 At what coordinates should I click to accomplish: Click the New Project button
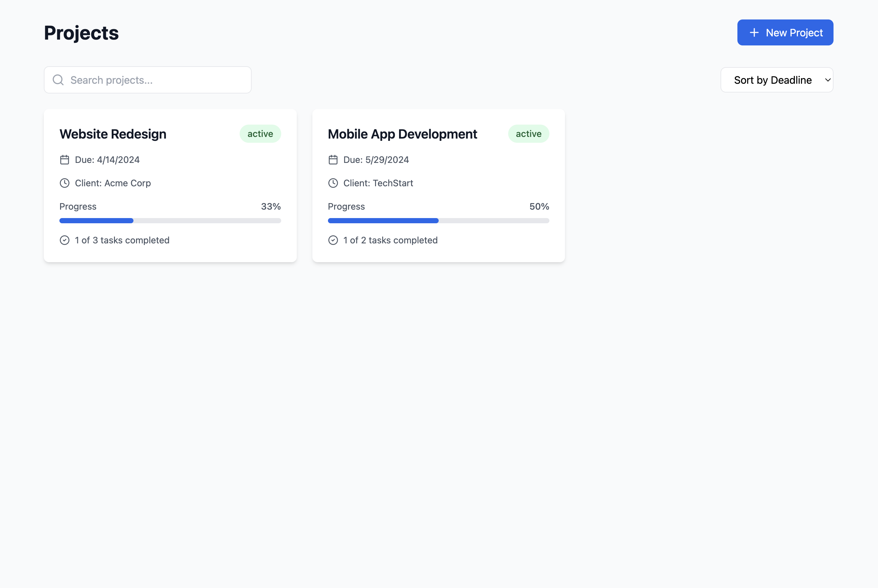(785, 32)
